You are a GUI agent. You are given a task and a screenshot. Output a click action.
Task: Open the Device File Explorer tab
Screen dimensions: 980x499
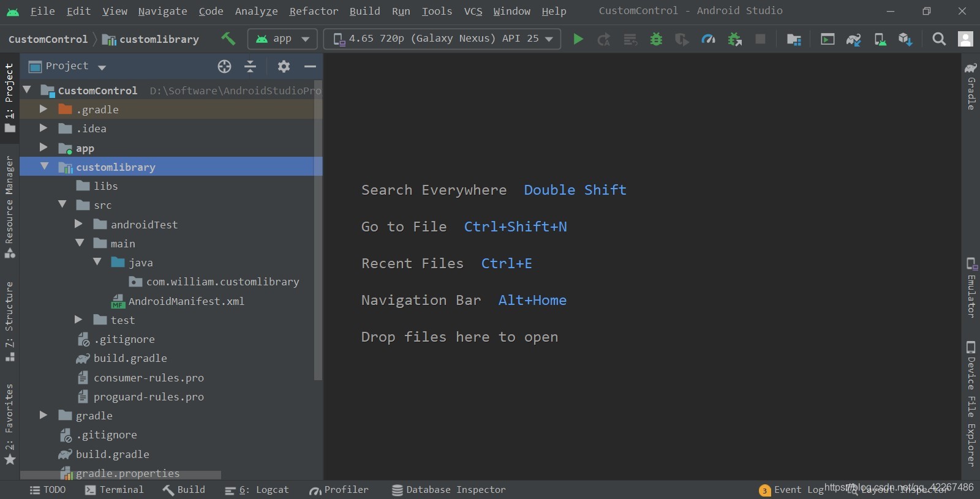(x=971, y=404)
